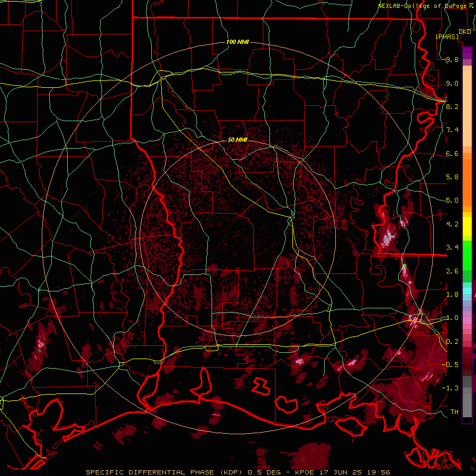Click the 1.0 scale value
476x476 pixels.
click(x=452, y=318)
